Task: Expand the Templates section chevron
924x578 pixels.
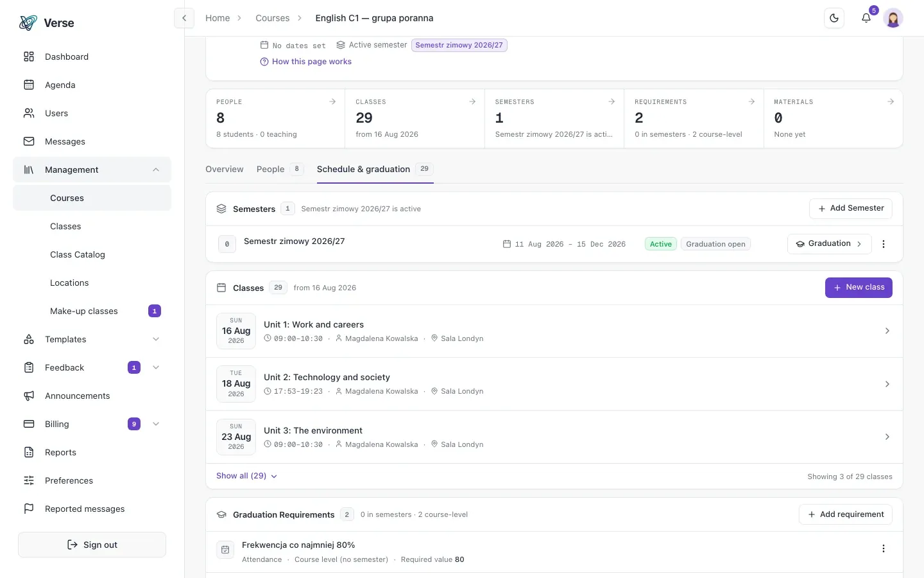Action: pos(156,339)
